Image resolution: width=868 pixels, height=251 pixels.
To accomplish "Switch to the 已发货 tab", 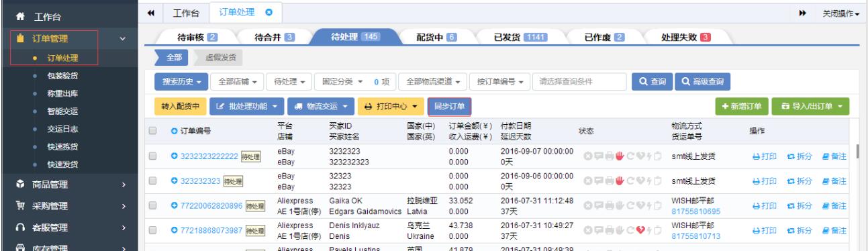I will 522,37.
